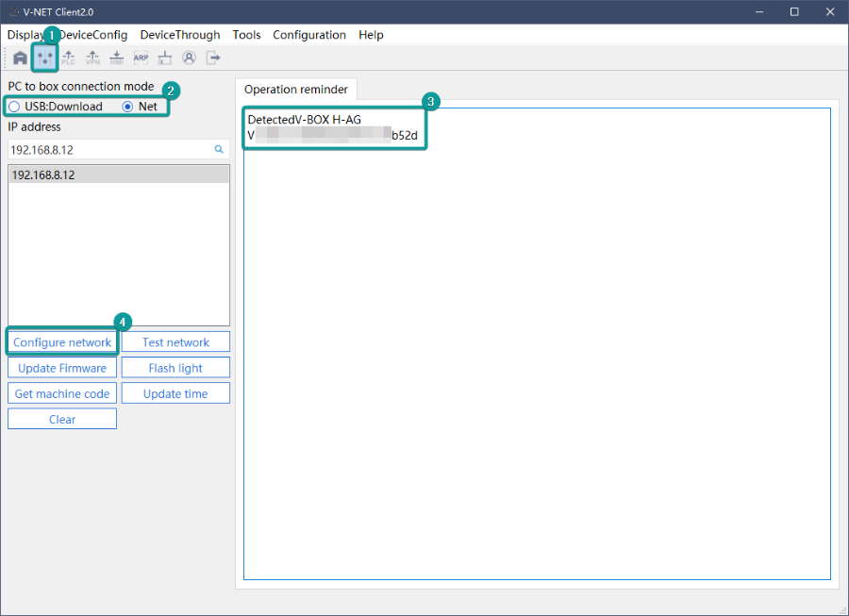
Task: Open the Tools menu
Action: click(246, 35)
